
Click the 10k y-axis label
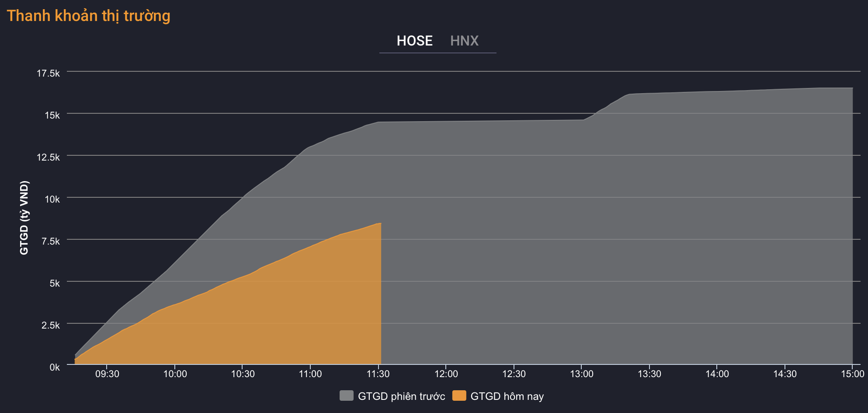coord(52,199)
